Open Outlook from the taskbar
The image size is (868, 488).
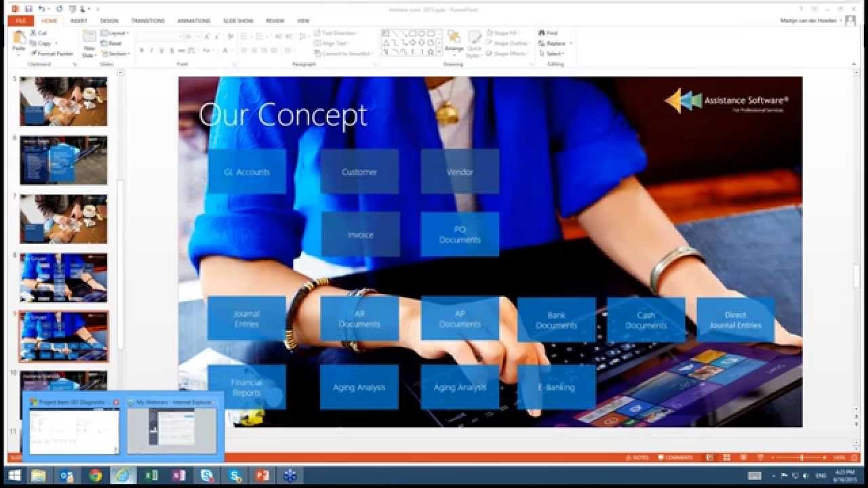click(67, 476)
